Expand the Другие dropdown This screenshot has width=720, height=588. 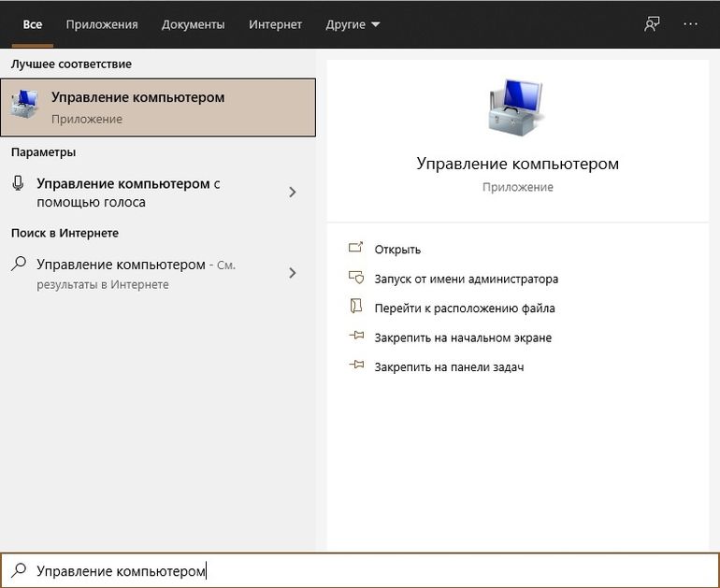coord(353,24)
